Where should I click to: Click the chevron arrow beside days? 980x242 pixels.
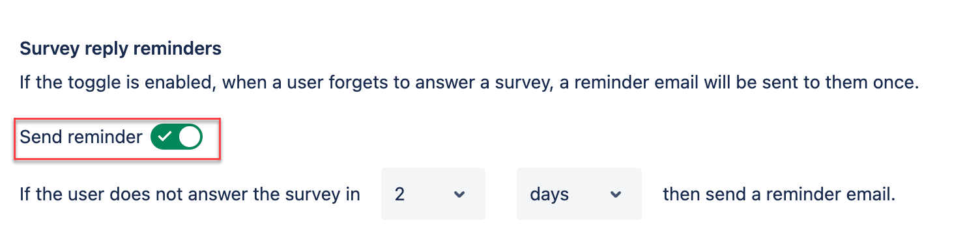pyautogui.click(x=616, y=195)
